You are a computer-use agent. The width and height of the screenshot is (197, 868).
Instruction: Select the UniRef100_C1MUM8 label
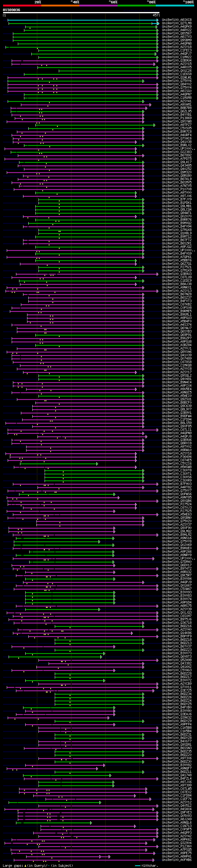(177, 98)
